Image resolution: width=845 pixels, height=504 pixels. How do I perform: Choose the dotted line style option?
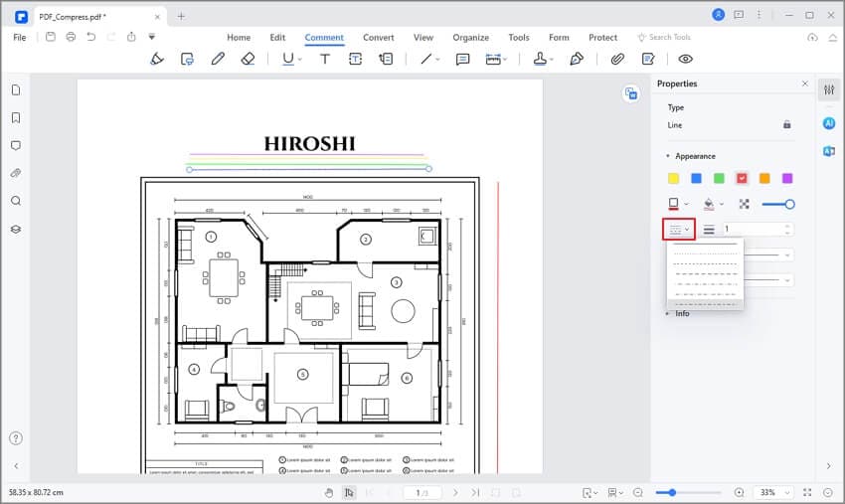click(706, 253)
